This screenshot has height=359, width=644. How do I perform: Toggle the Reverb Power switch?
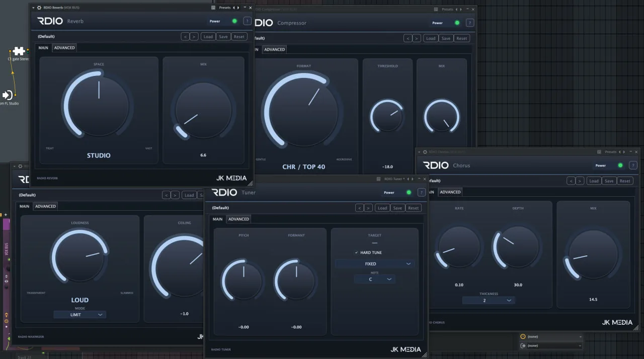[234, 21]
